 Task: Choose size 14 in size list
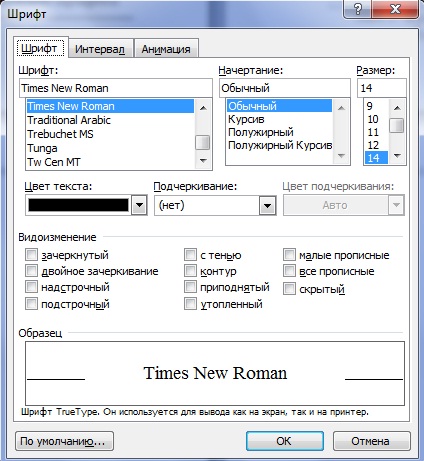(x=376, y=158)
